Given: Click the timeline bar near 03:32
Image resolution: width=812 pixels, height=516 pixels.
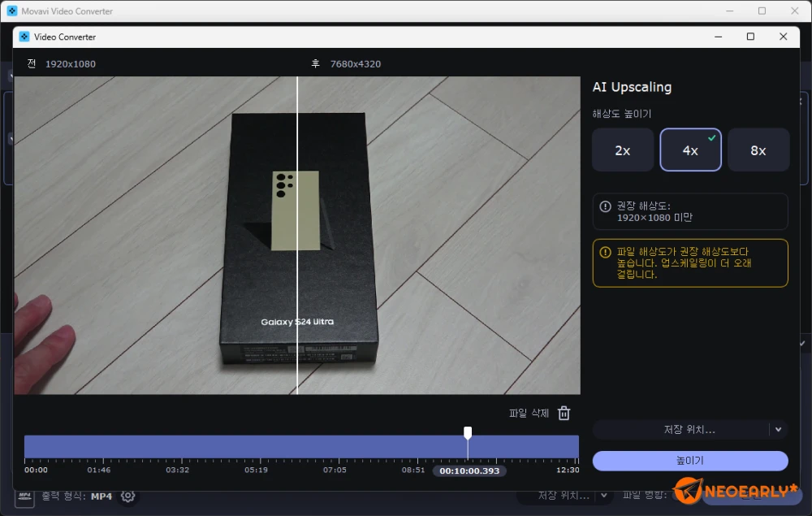Looking at the screenshot, I should tap(178, 447).
